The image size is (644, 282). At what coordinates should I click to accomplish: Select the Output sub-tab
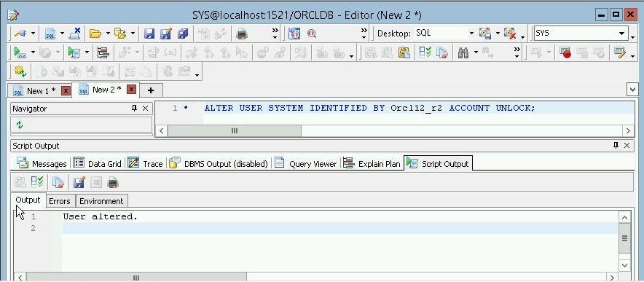click(x=28, y=200)
